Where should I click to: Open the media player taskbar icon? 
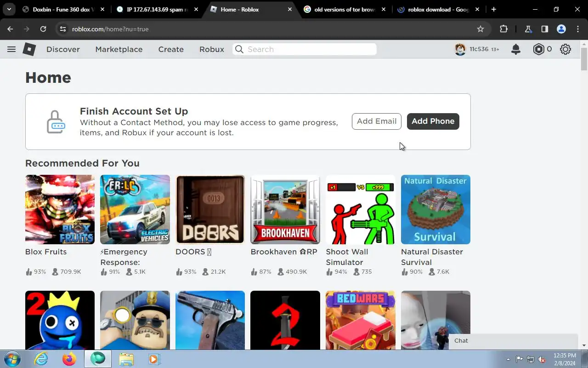(154, 359)
